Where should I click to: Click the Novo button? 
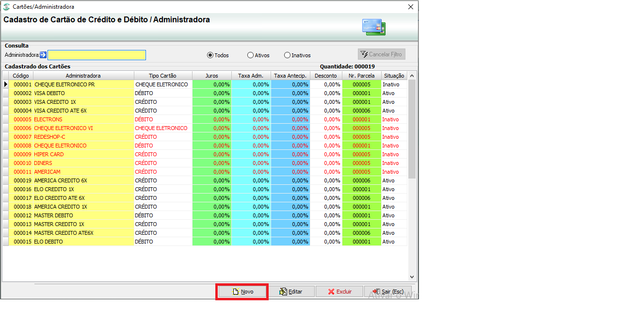point(242,292)
